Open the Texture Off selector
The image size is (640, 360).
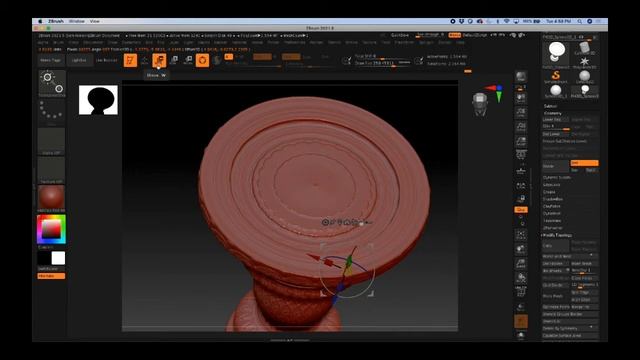52,170
